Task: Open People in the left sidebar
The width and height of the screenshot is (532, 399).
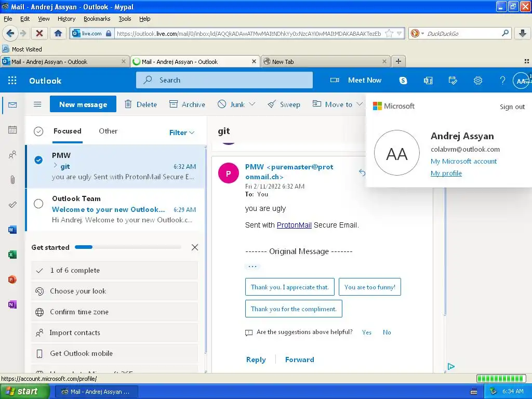Action: 12,155
